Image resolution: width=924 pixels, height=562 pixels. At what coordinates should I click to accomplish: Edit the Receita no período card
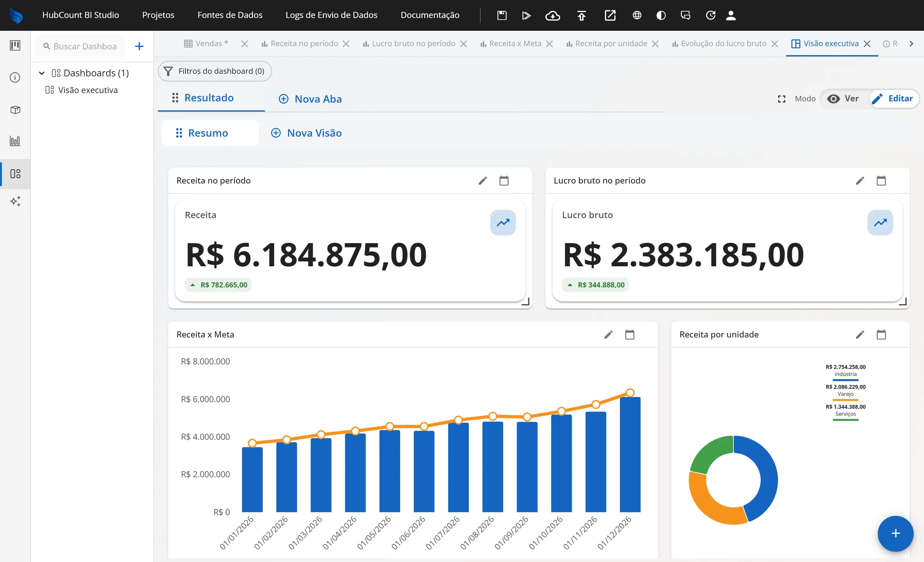(x=482, y=181)
